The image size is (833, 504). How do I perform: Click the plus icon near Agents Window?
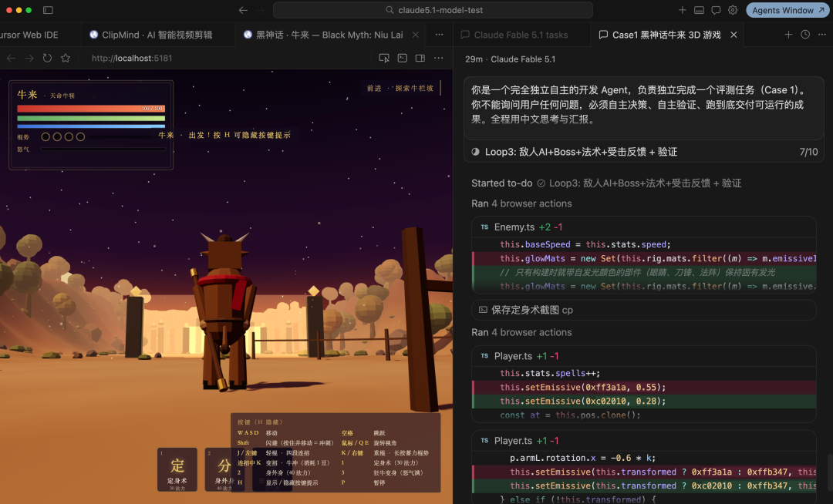pos(682,10)
